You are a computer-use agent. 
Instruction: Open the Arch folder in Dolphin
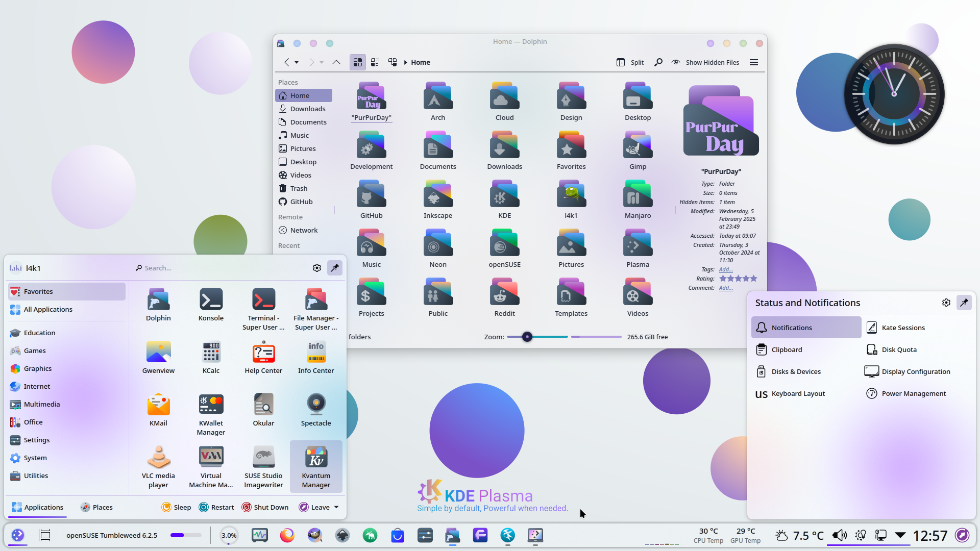click(438, 102)
